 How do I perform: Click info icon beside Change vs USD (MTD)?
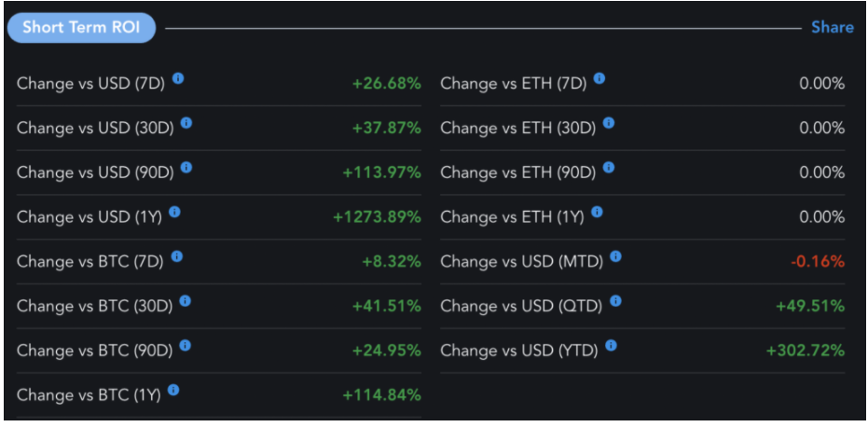(615, 256)
